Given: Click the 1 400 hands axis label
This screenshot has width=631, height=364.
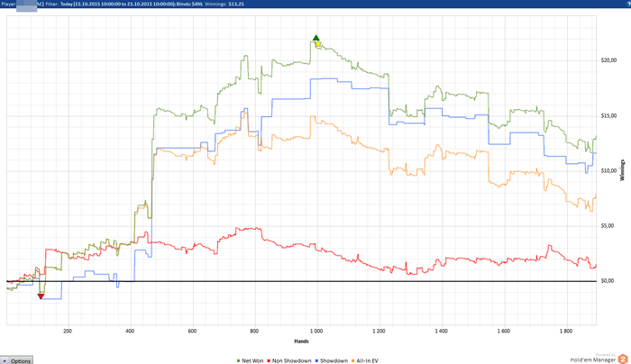Looking at the screenshot, I should [441, 331].
